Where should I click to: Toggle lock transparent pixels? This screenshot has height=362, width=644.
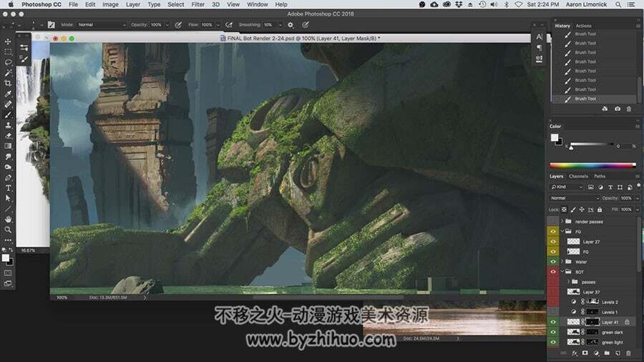tap(565, 210)
